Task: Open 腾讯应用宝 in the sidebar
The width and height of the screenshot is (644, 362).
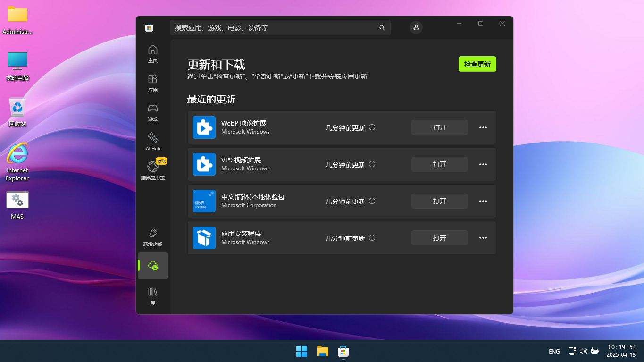Action: pyautogui.click(x=152, y=171)
